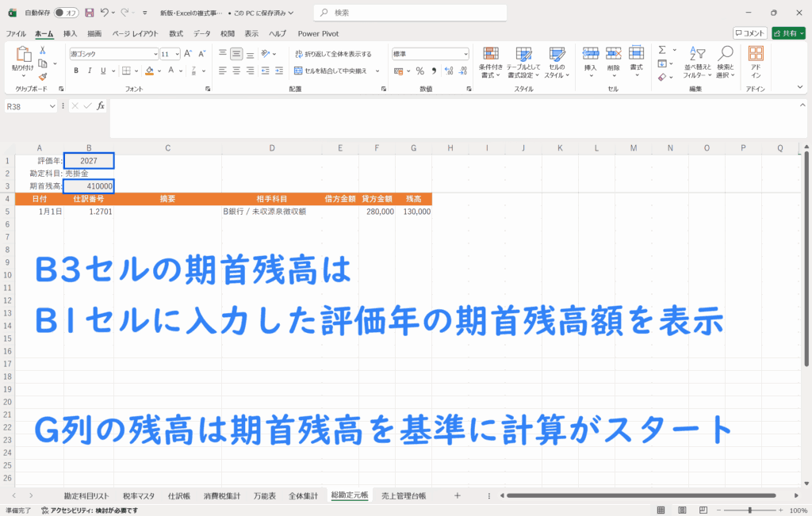Click the fill color paint bucket swatch

tap(149, 71)
